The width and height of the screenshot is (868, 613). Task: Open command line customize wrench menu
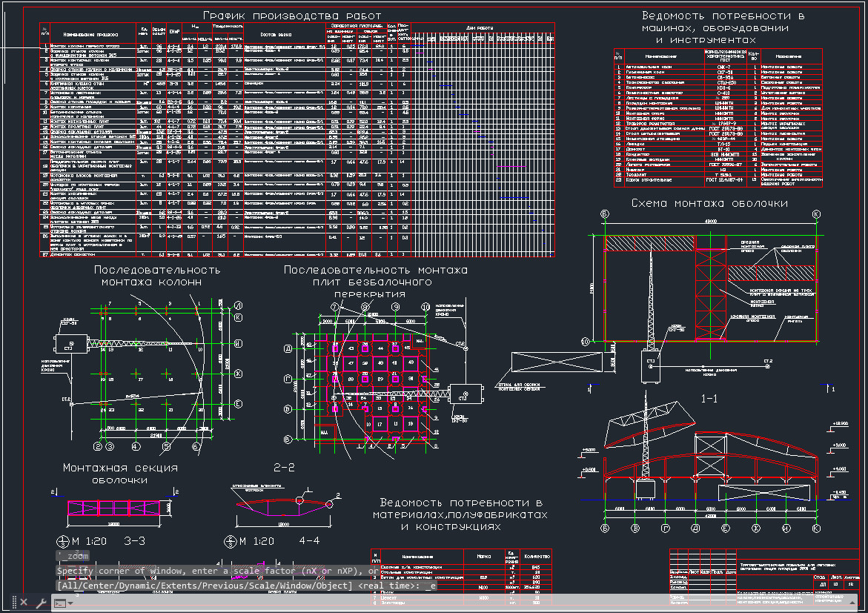(40, 603)
